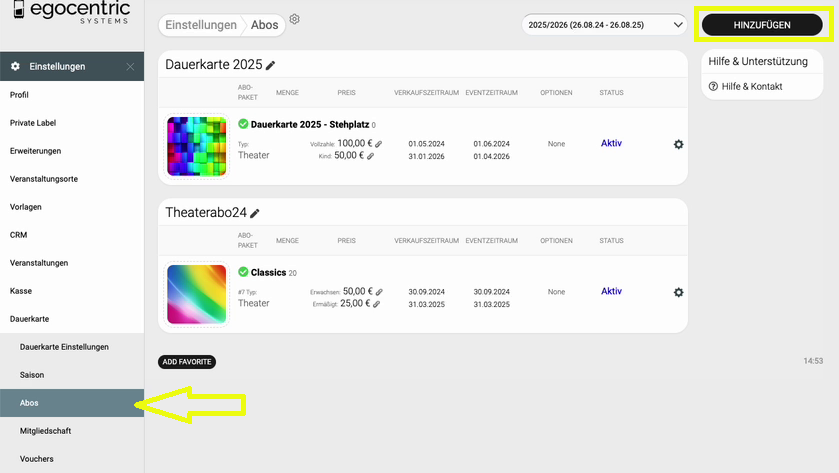Select Veranstaltungsorte from the sidebar
Image resolution: width=839 pixels, height=473 pixels.
[43, 179]
